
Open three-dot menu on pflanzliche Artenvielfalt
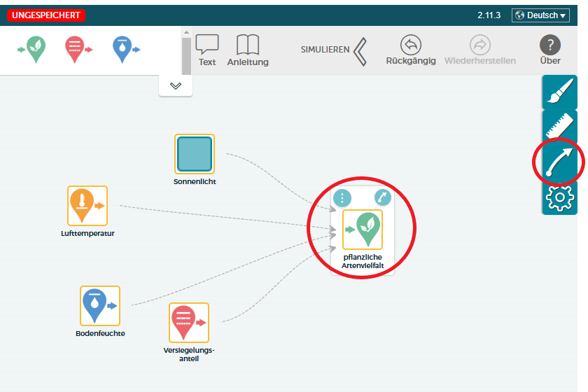pos(342,198)
